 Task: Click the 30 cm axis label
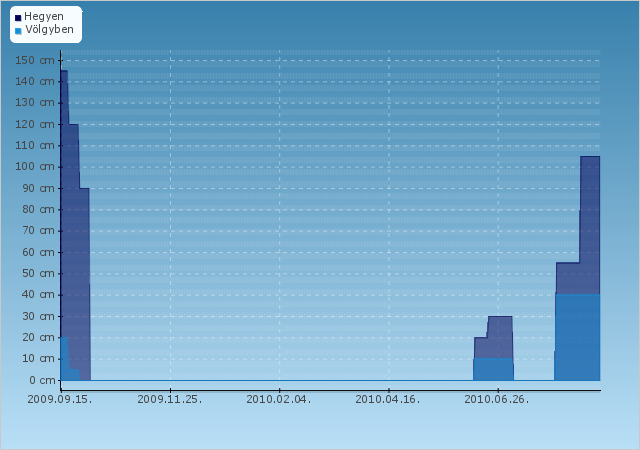(x=38, y=316)
